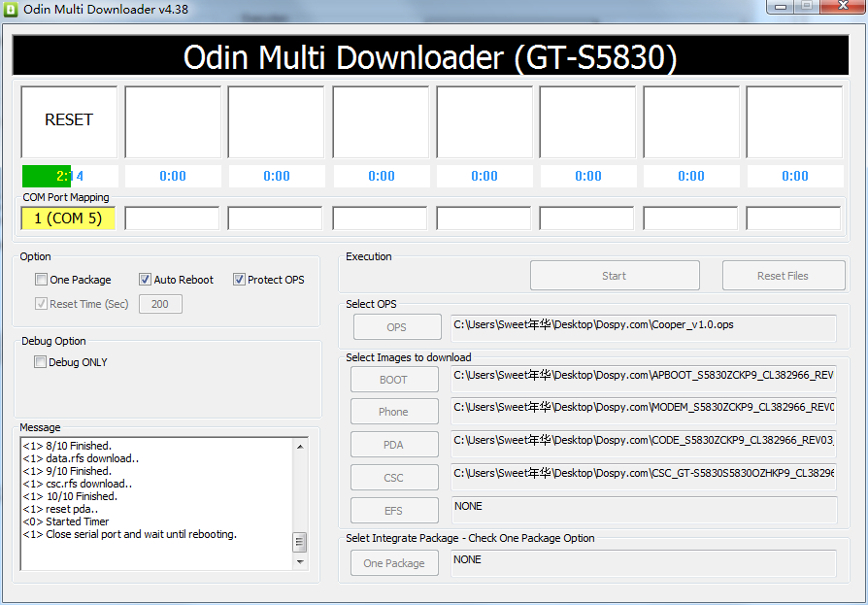
Task: Click the '8/10 Finished.' message line
Action: pos(67,446)
